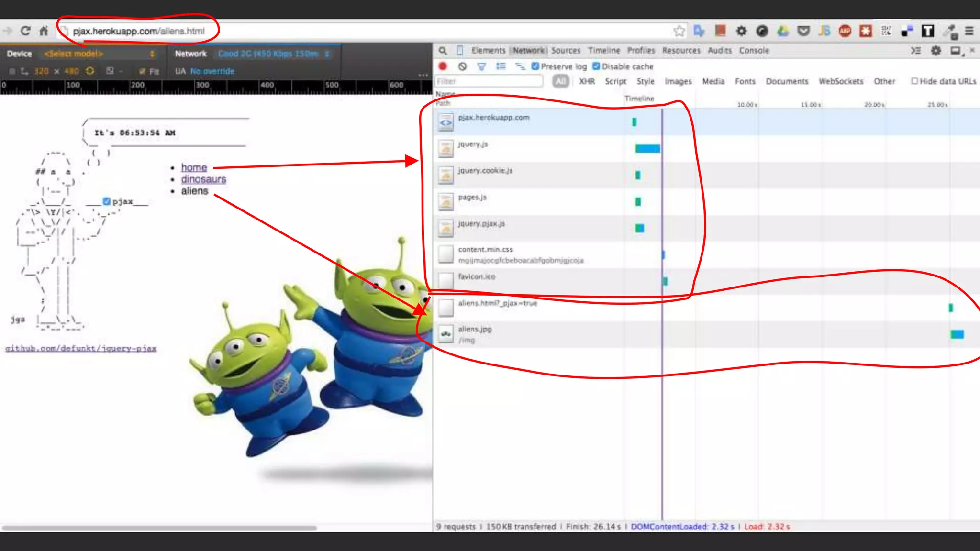Enable Hide data URLs checkbox
Screen dimensions: 980x551
914,81
